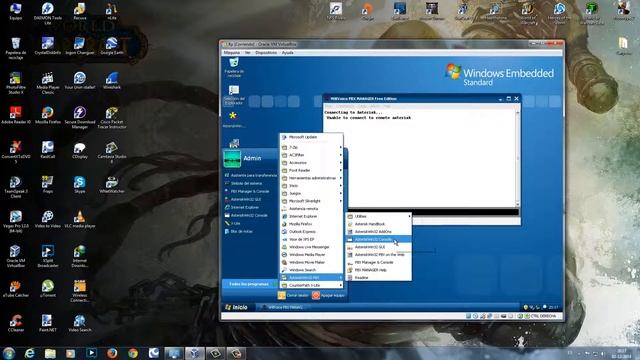Launch Adobe Reader desktop icon
640x360 pixels.
[x=16, y=115]
